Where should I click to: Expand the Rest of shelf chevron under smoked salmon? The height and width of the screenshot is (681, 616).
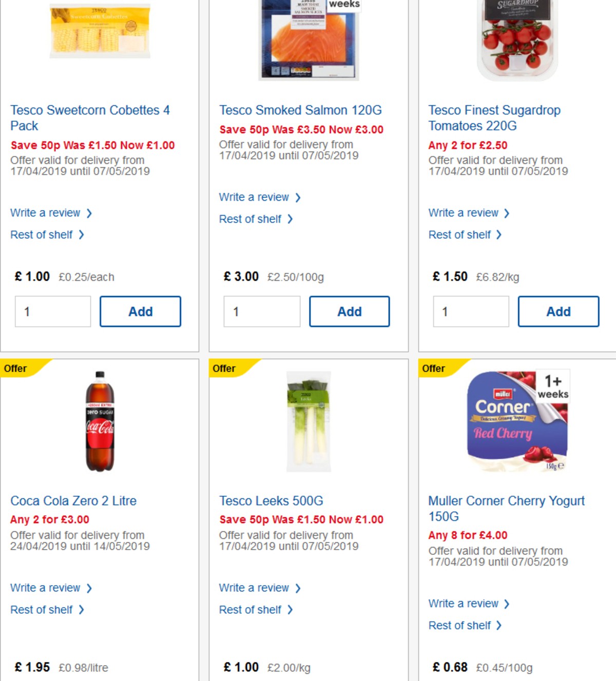292,219
